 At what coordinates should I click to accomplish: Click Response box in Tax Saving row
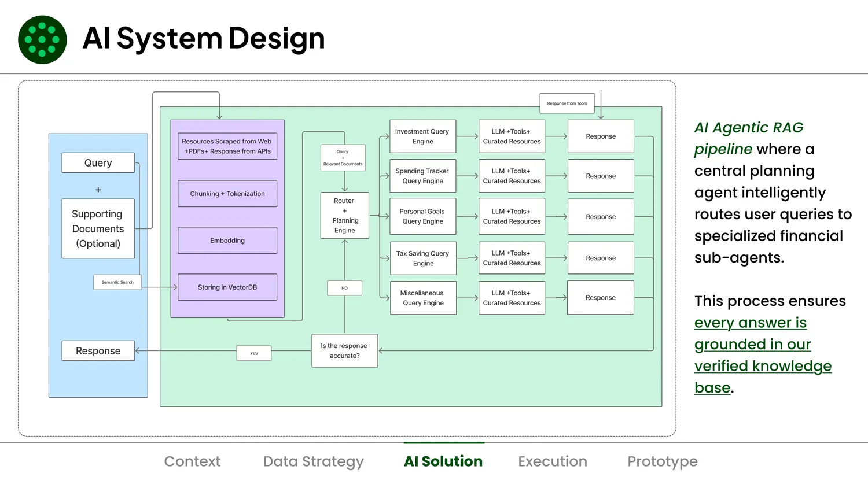click(601, 258)
